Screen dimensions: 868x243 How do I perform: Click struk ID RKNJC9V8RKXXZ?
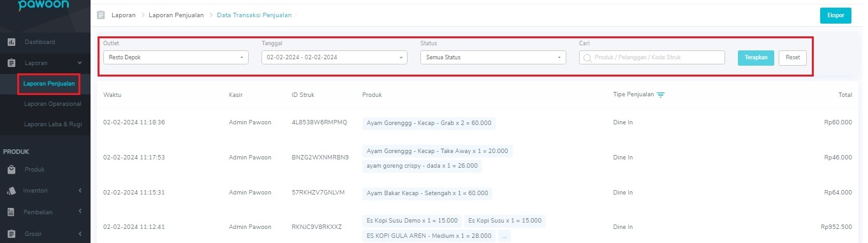[317, 227]
